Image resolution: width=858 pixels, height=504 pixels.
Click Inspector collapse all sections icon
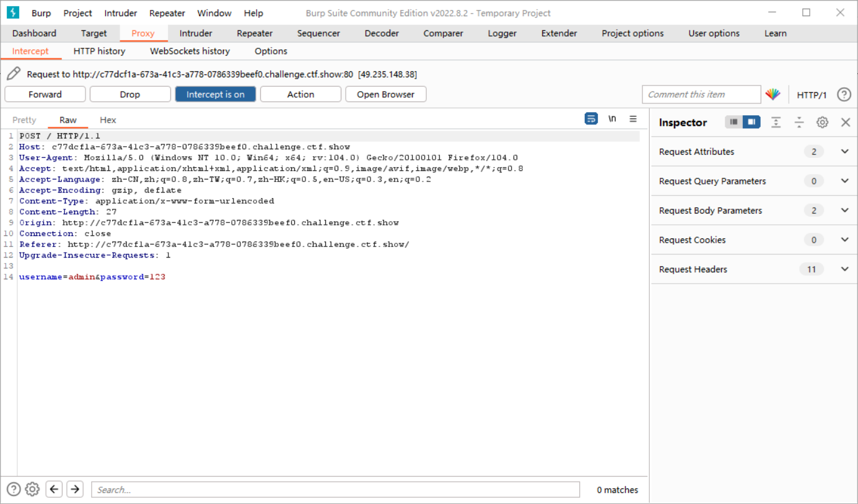tap(799, 123)
